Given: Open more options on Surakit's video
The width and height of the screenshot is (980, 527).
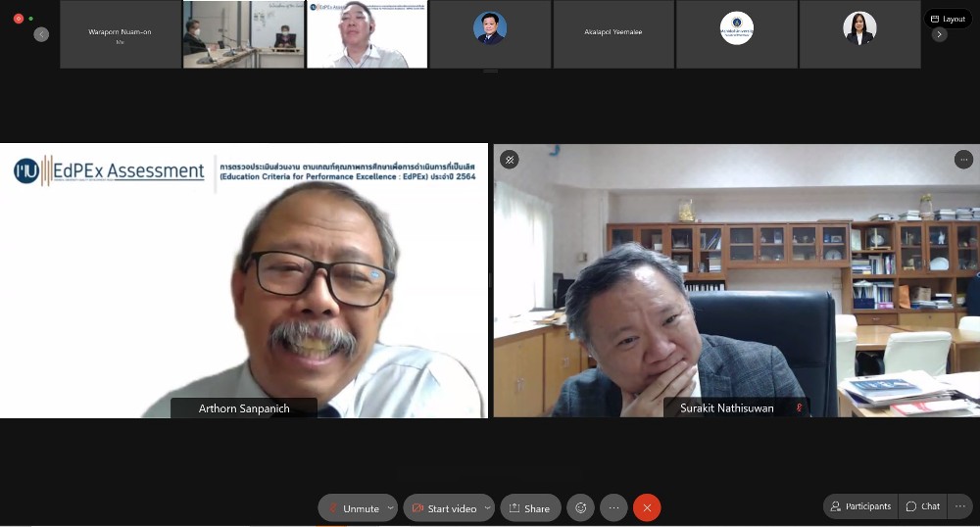Looking at the screenshot, I should pos(963,160).
